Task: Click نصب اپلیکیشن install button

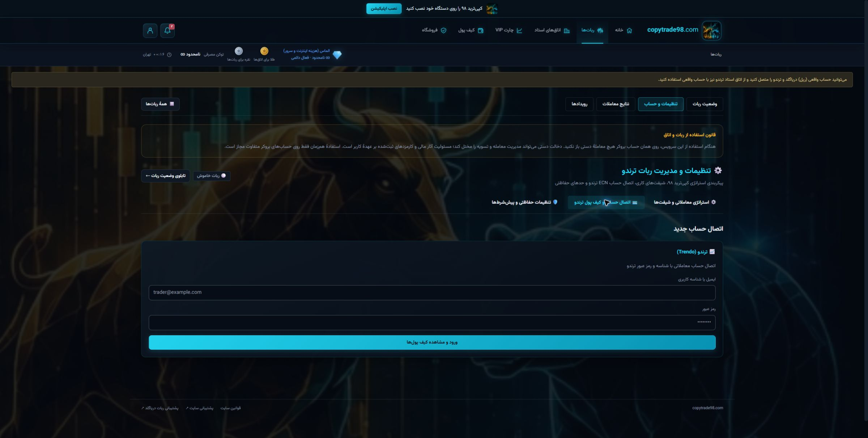Action: (x=384, y=9)
